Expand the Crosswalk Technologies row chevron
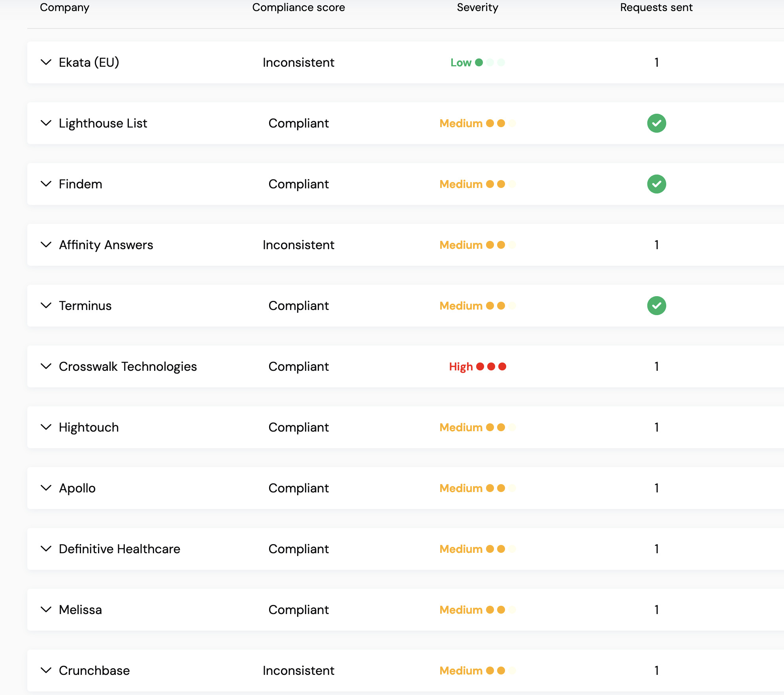The image size is (784, 695). 46,366
